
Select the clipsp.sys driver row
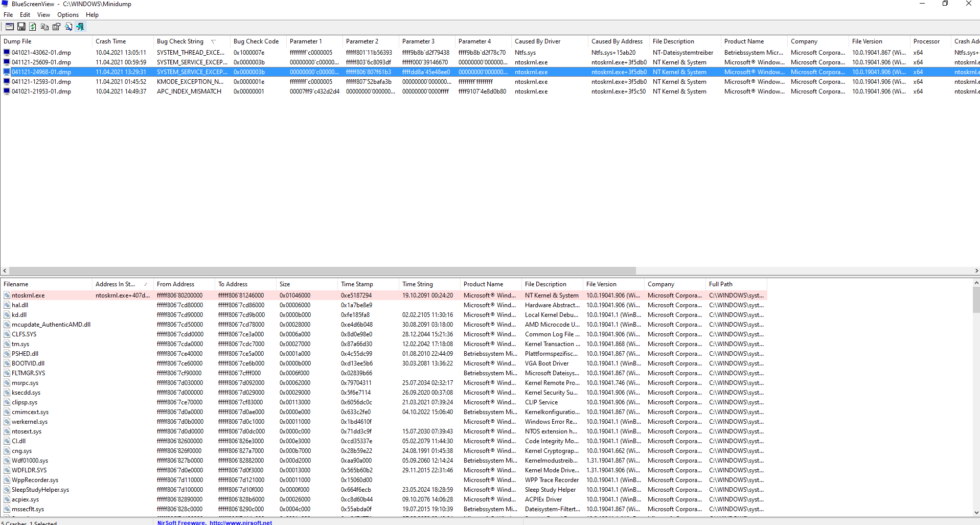coord(383,402)
